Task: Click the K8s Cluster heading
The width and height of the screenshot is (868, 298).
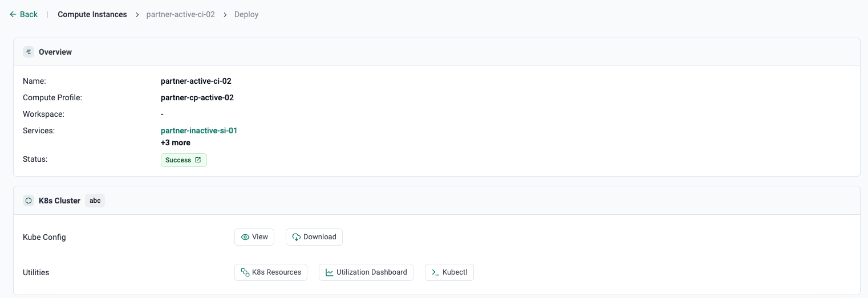Action: click(59, 201)
